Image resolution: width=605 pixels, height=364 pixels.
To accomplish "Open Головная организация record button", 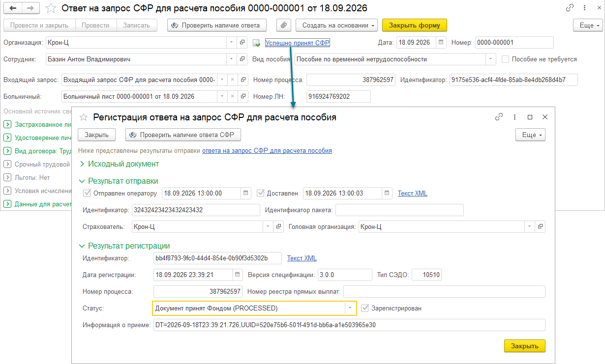I will click(x=541, y=226).
